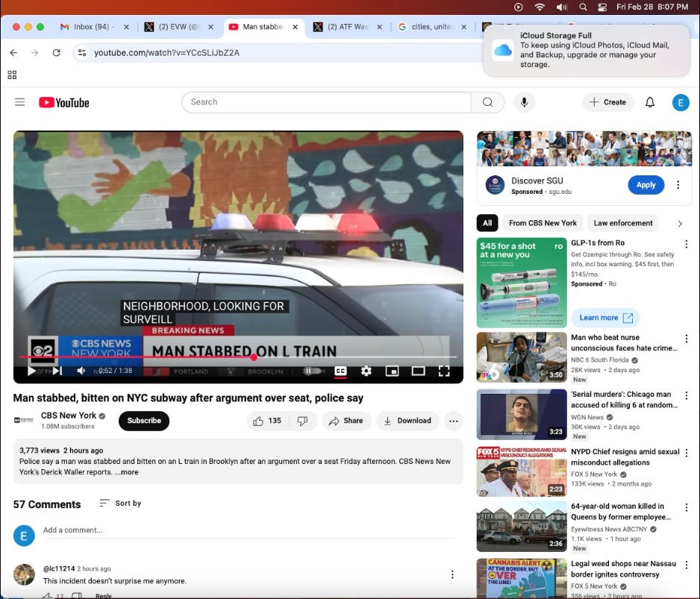Open the iCloud Storage Full notification
Viewport: 700px width, 599px height.
(587, 50)
